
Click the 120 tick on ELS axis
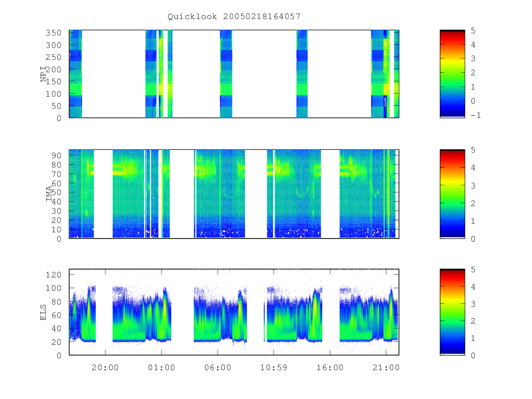coord(55,274)
